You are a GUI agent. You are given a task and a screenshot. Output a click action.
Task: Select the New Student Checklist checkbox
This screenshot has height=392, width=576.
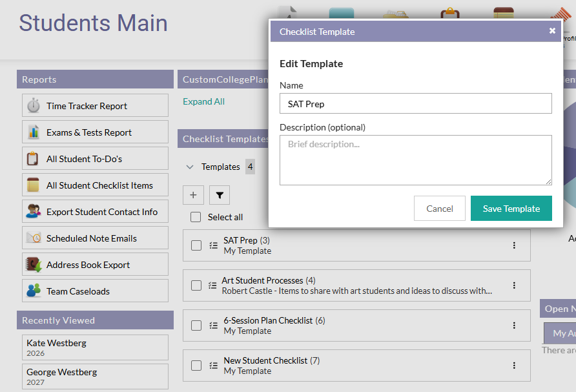click(196, 366)
